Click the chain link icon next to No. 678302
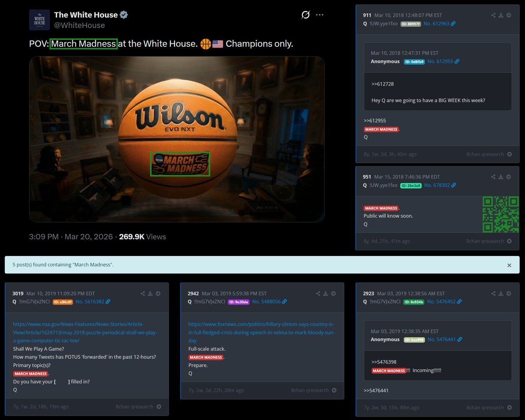 (x=454, y=185)
